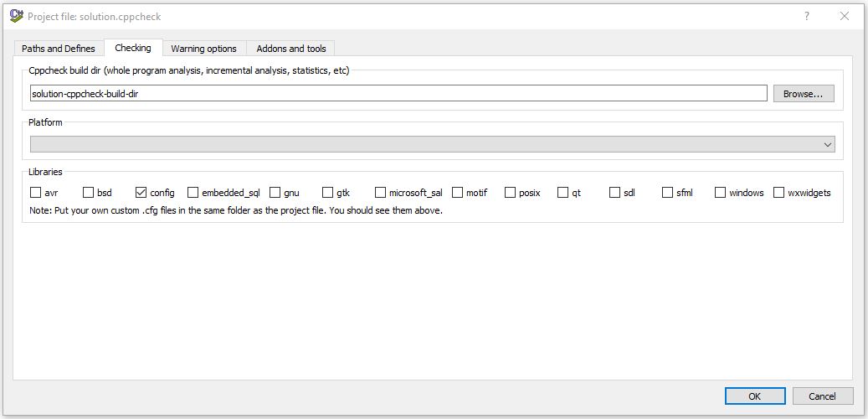
Task: Toggle the sdl library checkbox
Action: (614, 192)
